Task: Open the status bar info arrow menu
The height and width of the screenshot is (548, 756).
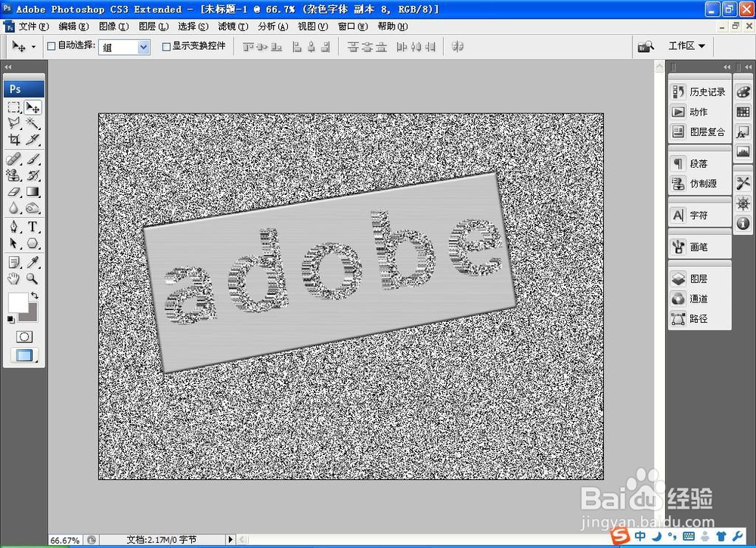Action: click(231, 540)
